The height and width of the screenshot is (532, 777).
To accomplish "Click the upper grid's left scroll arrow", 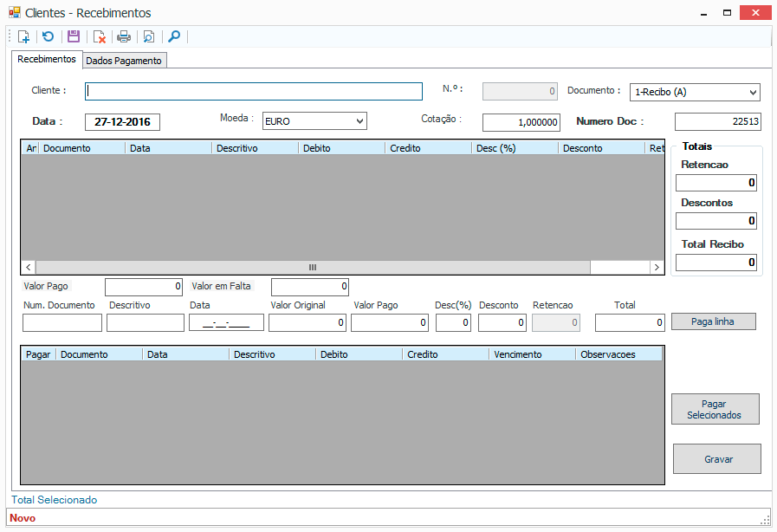I will coord(29,267).
